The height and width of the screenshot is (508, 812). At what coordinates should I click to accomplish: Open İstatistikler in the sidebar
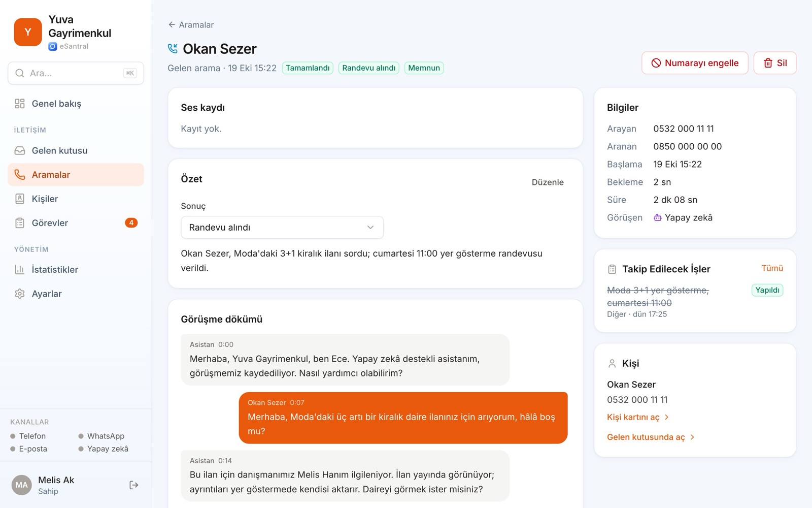point(76,270)
